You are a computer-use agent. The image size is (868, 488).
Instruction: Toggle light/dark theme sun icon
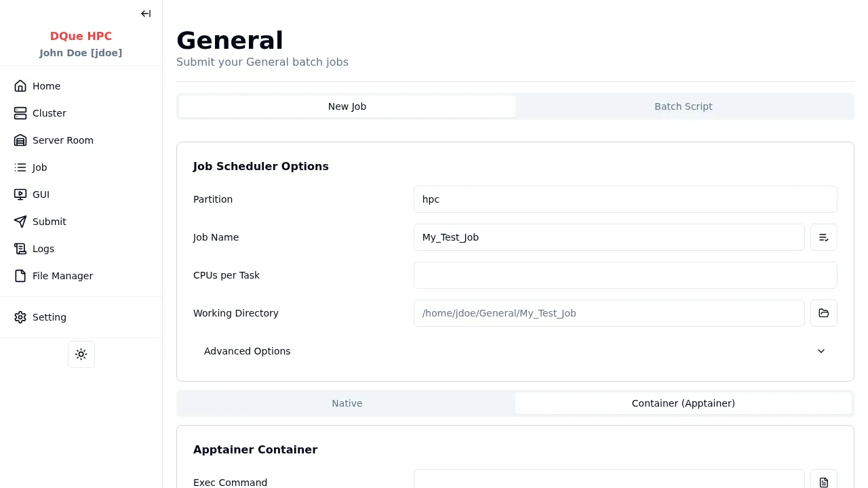[x=81, y=354]
